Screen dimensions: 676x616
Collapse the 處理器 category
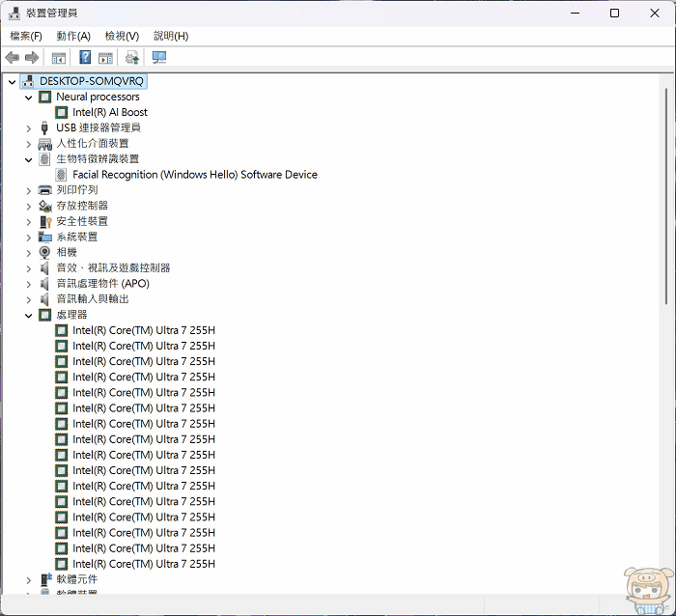point(29,315)
